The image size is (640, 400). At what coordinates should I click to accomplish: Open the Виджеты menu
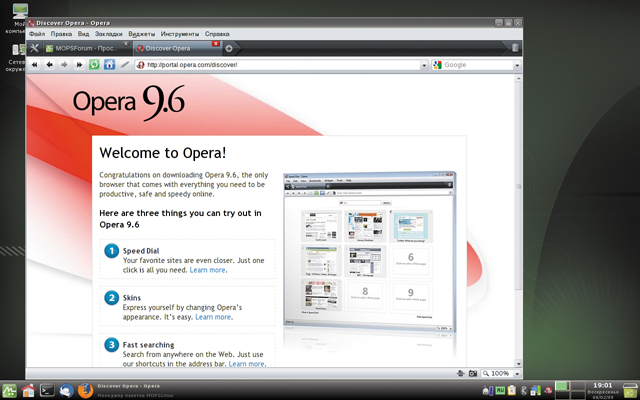coord(142,34)
